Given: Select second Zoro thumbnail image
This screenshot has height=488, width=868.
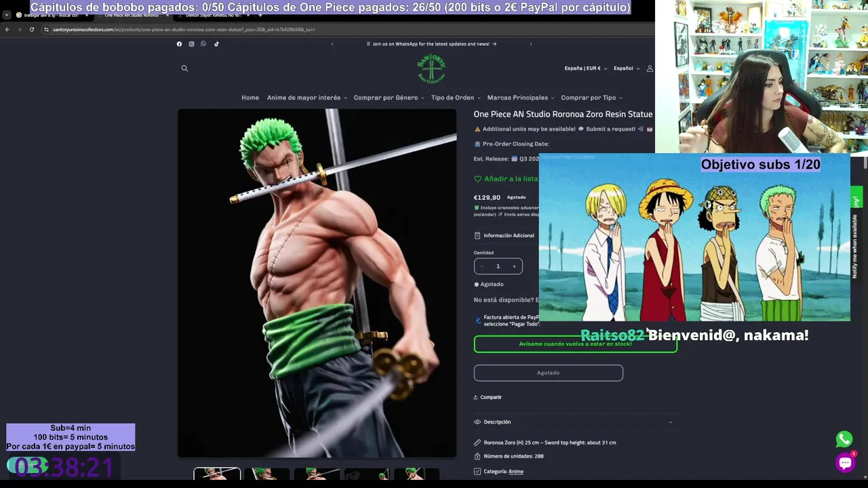Looking at the screenshot, I should tap(267, 474).
